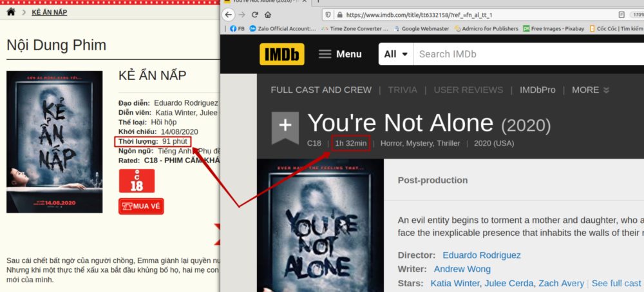644x292 pixels.
Task: Go back with browser back arrow
Action: point(229,15)
